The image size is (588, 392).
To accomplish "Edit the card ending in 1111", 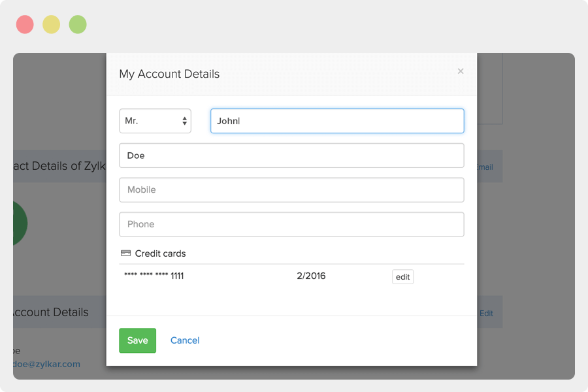I will [x=402, y=276].
